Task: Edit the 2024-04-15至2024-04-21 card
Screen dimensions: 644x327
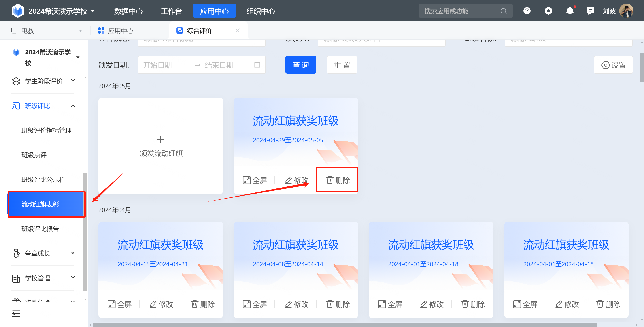Action: 161,304
